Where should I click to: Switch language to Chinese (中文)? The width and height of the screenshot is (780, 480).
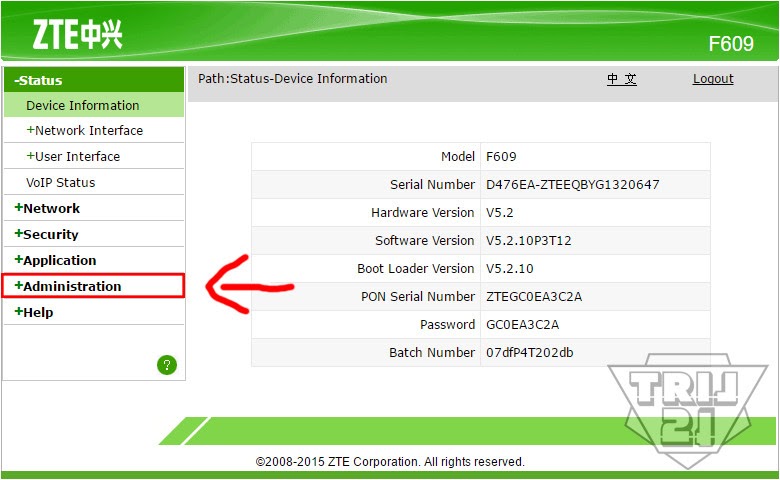pos(622,79)
